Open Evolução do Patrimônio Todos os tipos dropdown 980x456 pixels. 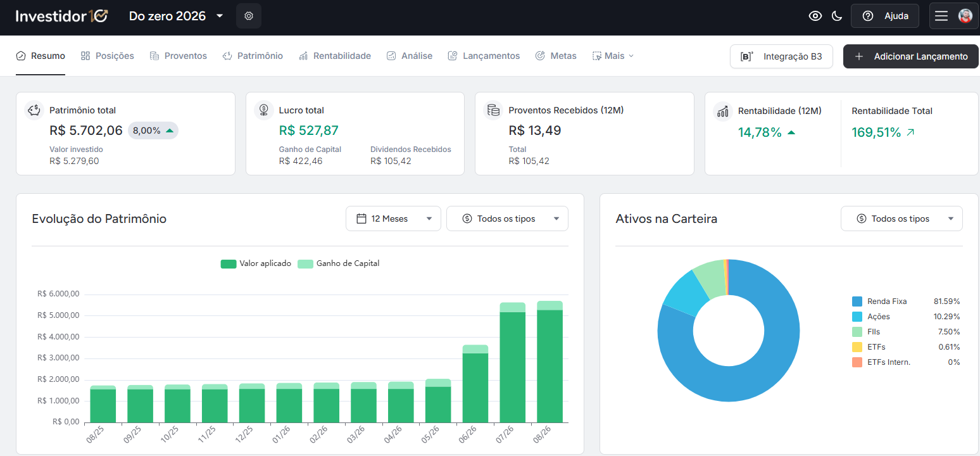[507, 218]
